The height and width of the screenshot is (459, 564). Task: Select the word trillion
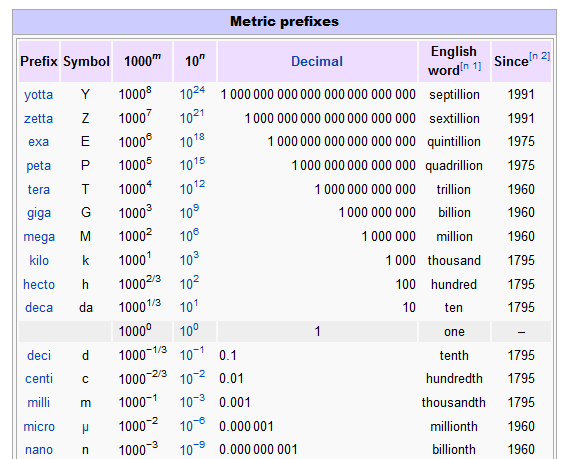click(x=454, y=189)
